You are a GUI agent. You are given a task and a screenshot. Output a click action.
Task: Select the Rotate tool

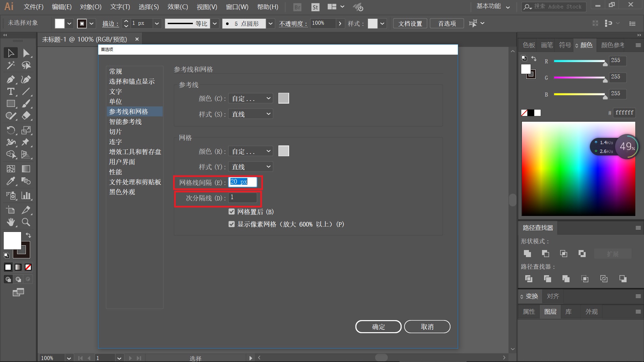(10, 130)
